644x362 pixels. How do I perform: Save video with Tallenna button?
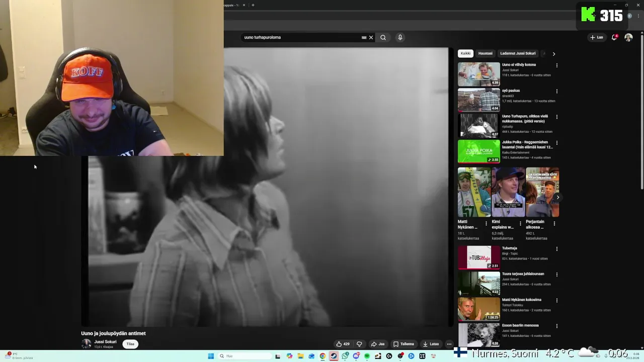point(404,344)
